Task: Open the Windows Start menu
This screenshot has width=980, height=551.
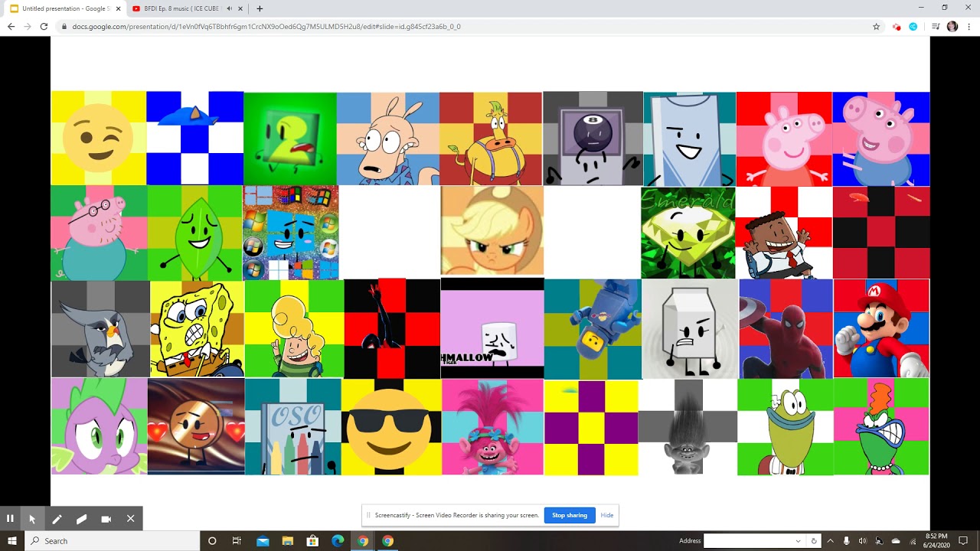Action: [x=12, y=540]
